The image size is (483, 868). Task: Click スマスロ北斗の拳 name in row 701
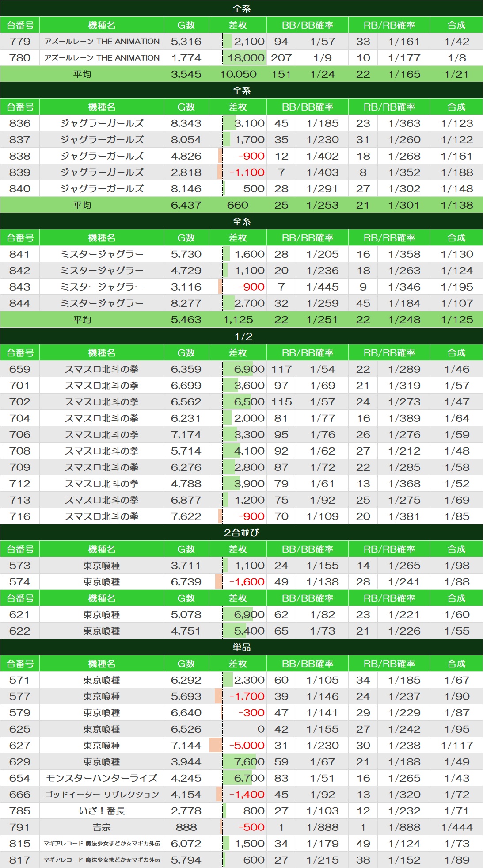pyautogui.click(x=102, y=386)
